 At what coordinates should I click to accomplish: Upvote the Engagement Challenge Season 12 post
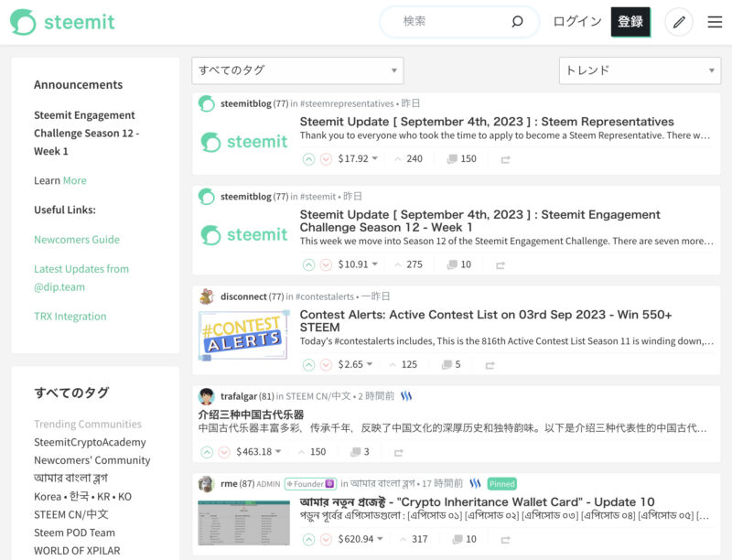[308, 264]
